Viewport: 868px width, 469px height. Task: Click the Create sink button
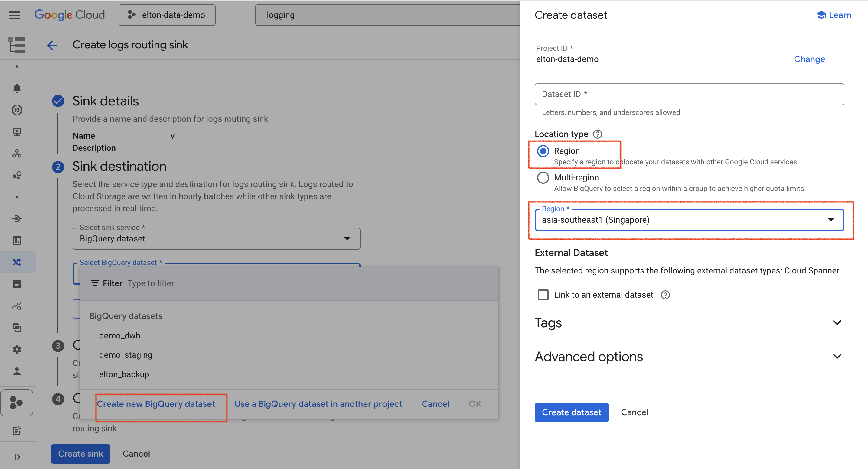pos(80,454)
